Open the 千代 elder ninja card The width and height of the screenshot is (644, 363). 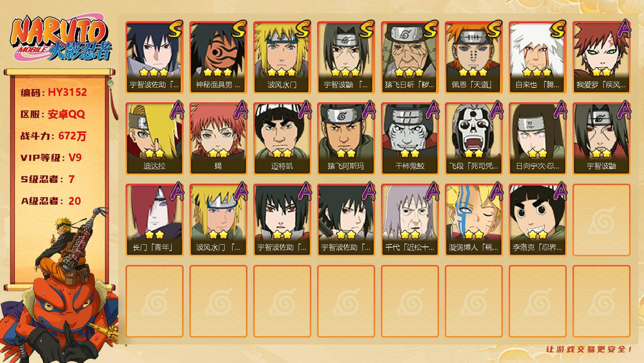[x=410, y=220]
